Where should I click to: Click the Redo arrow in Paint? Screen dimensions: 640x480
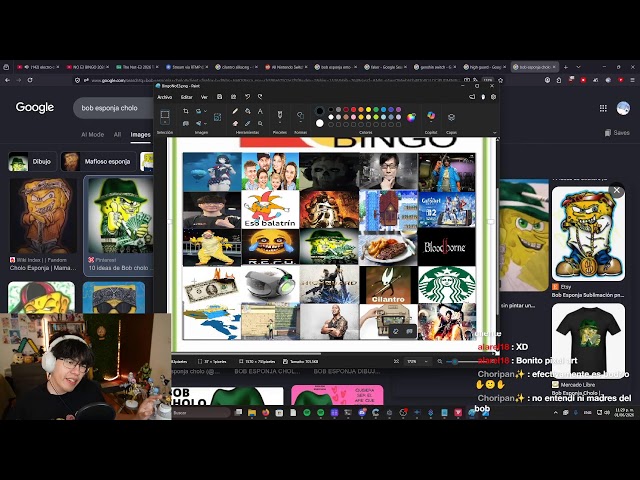[260, 97]
